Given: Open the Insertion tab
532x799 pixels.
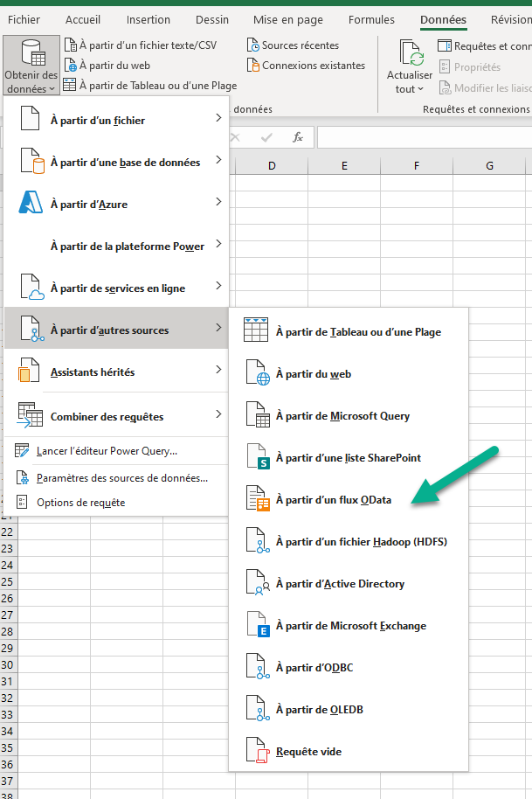Looking at the screenshot, I should tap(149, 20).
